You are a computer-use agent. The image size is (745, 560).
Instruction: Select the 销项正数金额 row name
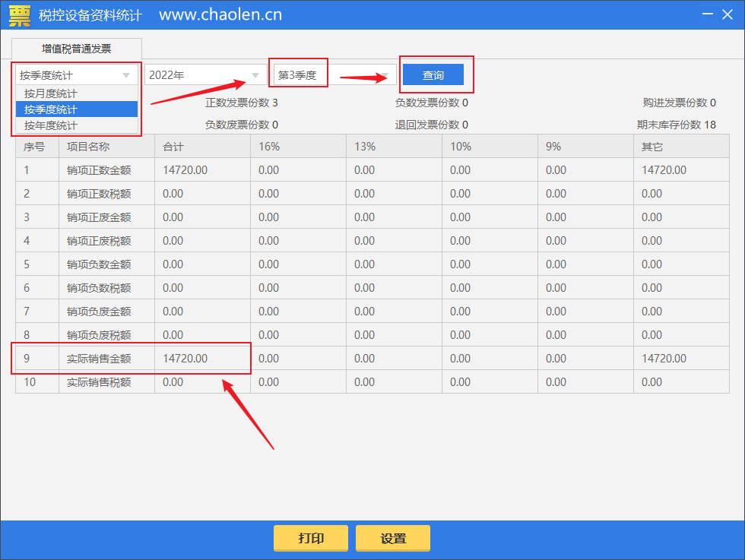click(x=99, y=170)
